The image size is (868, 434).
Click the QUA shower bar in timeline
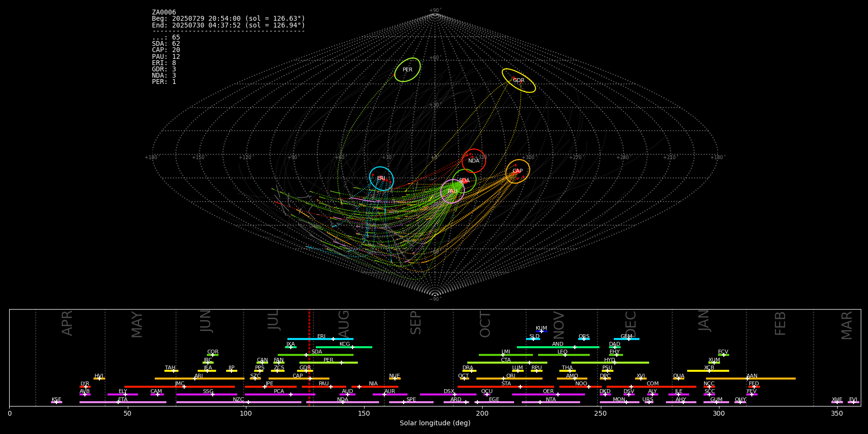[679, 379]
